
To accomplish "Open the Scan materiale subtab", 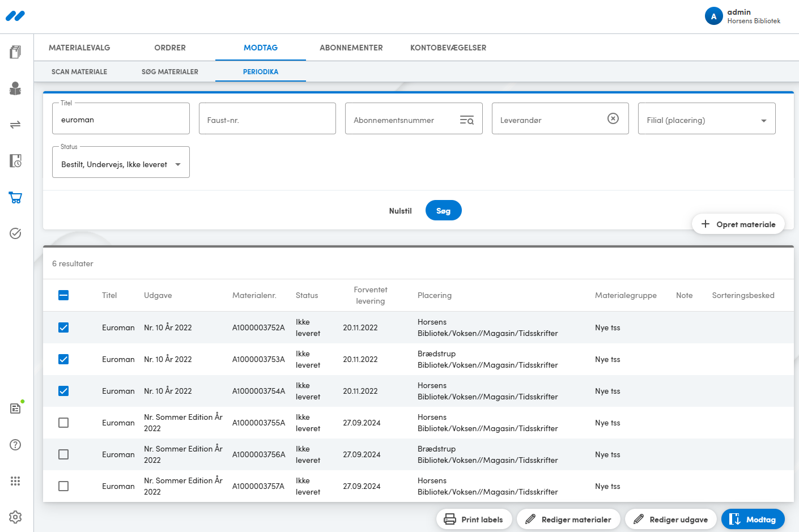I will pyautogui.click(x=79, y=72).
